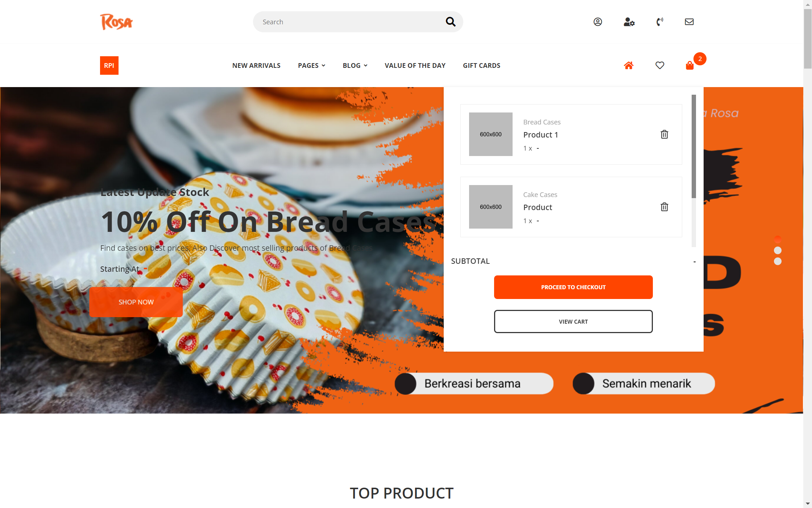This screenshot has width=812, height=508.
Task: Open the NEW ARRIVALS menu item
Action: [256, 65]
